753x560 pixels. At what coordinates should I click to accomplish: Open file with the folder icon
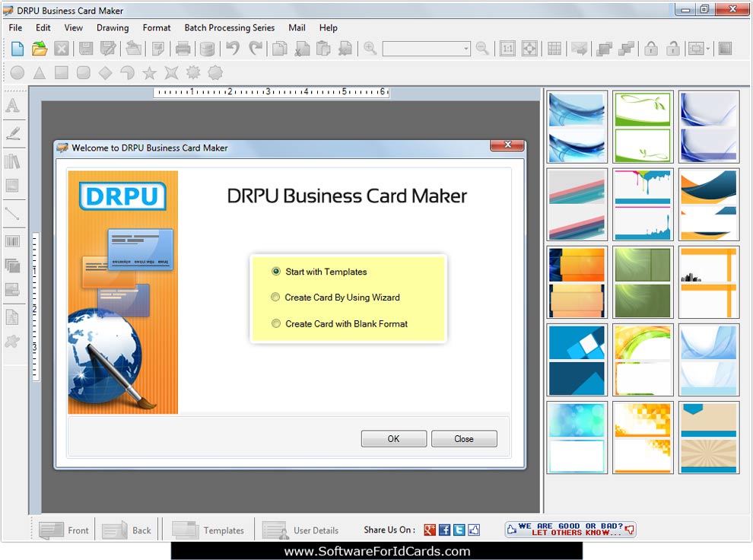tap(40, 49)
